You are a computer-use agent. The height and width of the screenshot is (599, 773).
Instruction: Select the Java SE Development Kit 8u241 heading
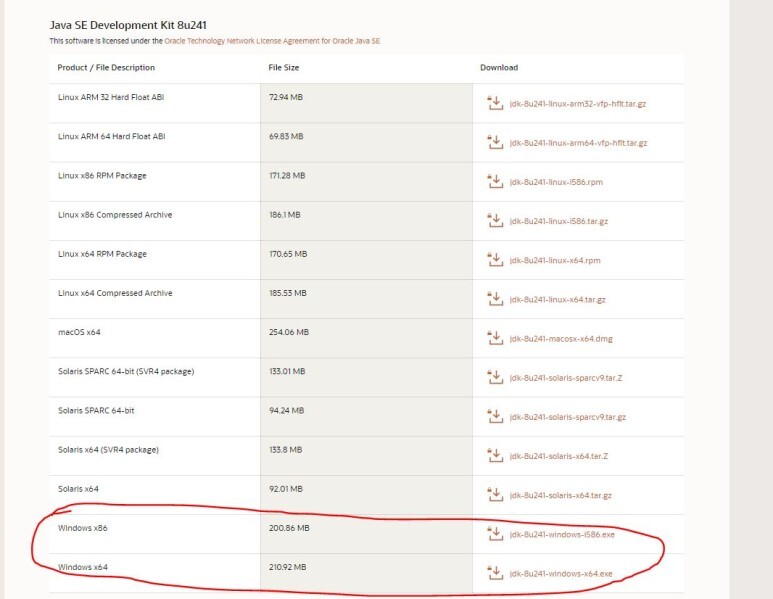click(x=128, y=25)
